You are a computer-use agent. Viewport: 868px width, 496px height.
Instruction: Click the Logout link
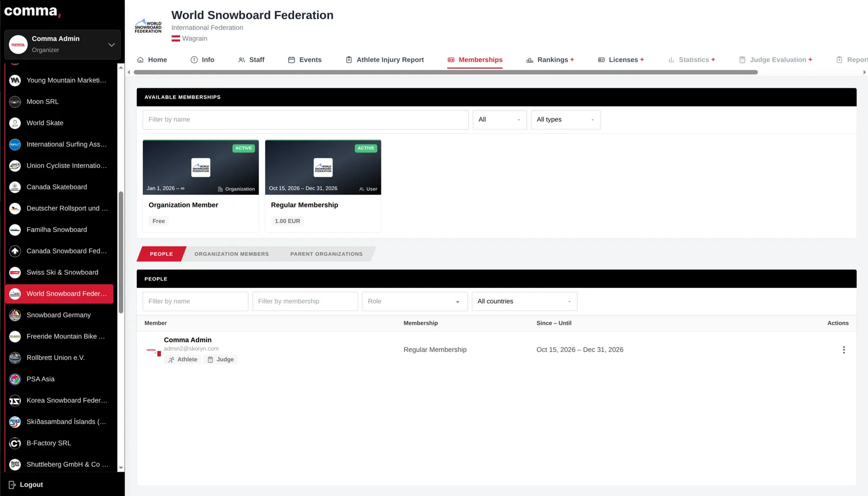point(31,485)
